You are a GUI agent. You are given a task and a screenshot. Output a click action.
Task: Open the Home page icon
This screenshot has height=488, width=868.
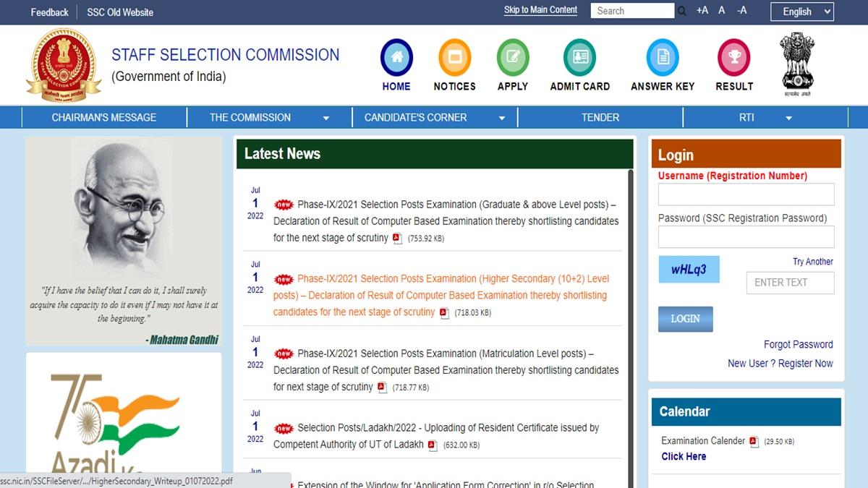click(396, 56)
